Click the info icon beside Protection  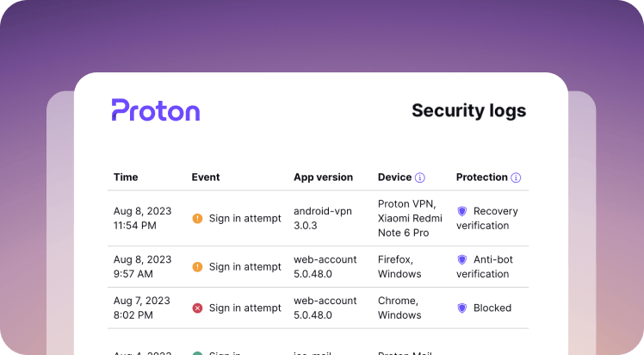click(516, 177)
